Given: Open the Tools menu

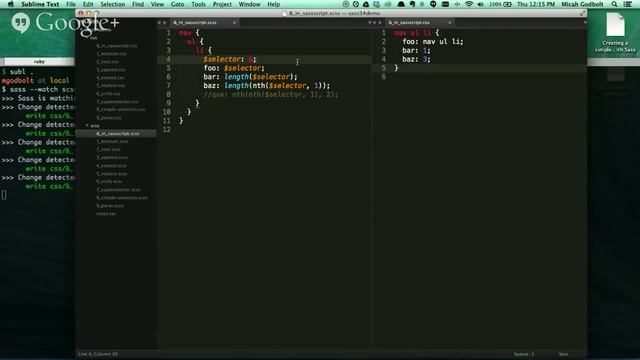Looking at the screenshot, I should tap(198, 4).
